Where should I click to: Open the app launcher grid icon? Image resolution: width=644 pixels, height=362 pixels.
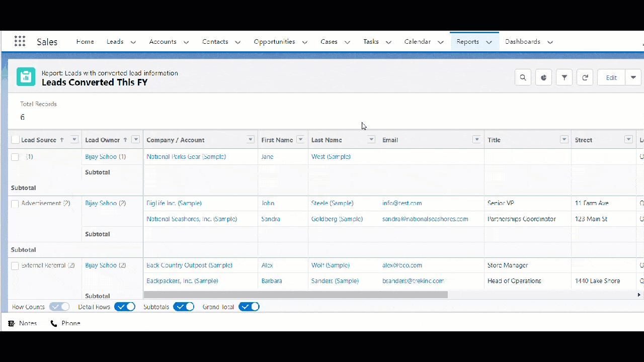[20, 41]
